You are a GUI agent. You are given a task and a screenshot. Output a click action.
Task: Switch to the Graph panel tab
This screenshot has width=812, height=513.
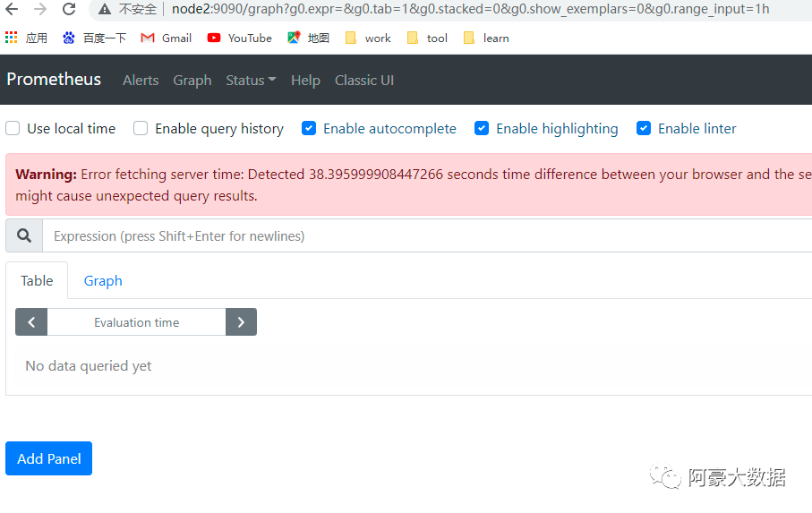(103, 280)
